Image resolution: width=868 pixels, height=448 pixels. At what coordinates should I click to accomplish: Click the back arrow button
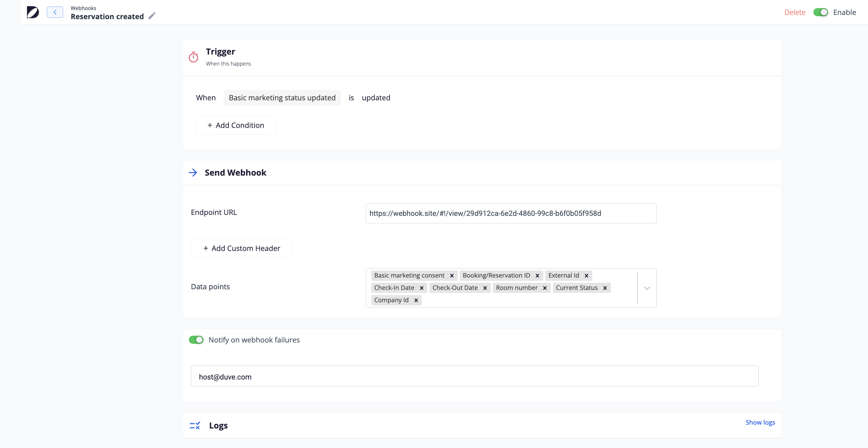(x=55, y=12)
